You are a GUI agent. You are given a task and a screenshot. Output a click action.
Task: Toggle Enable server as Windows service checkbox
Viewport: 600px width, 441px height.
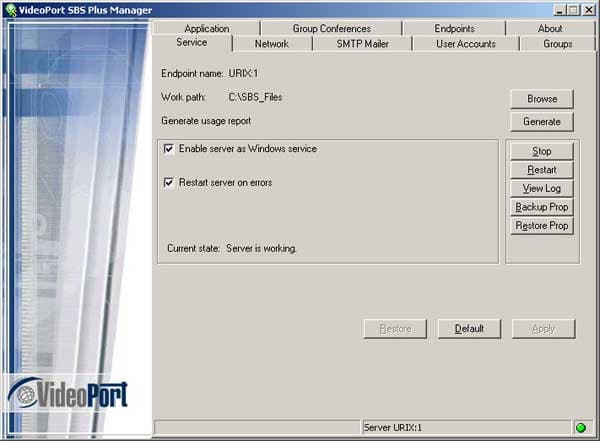pos(169,149)
